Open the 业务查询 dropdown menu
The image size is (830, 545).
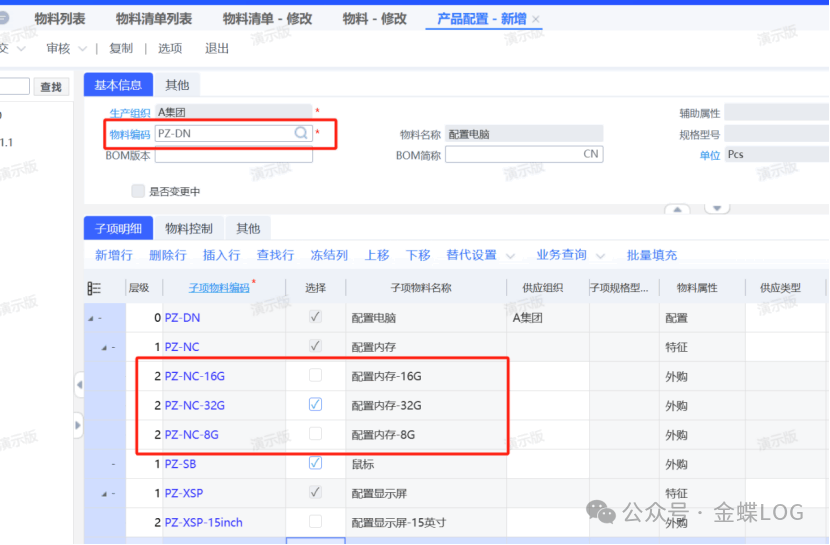click(x=569, y=255)
